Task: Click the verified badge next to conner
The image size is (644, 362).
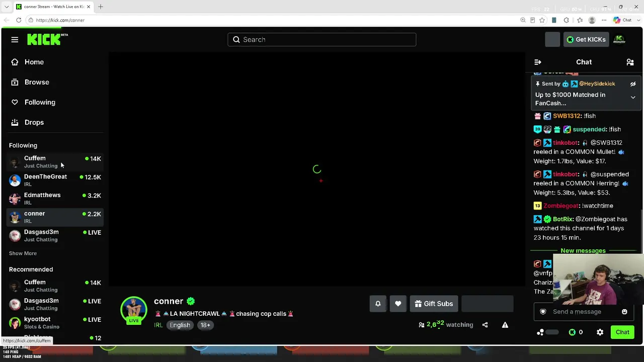Action: point(191,301)
